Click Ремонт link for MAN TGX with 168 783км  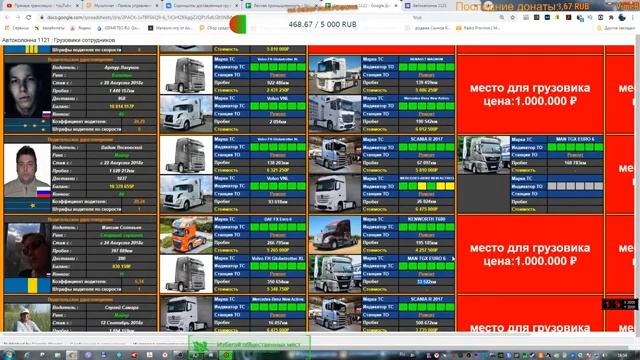point(575,155)
